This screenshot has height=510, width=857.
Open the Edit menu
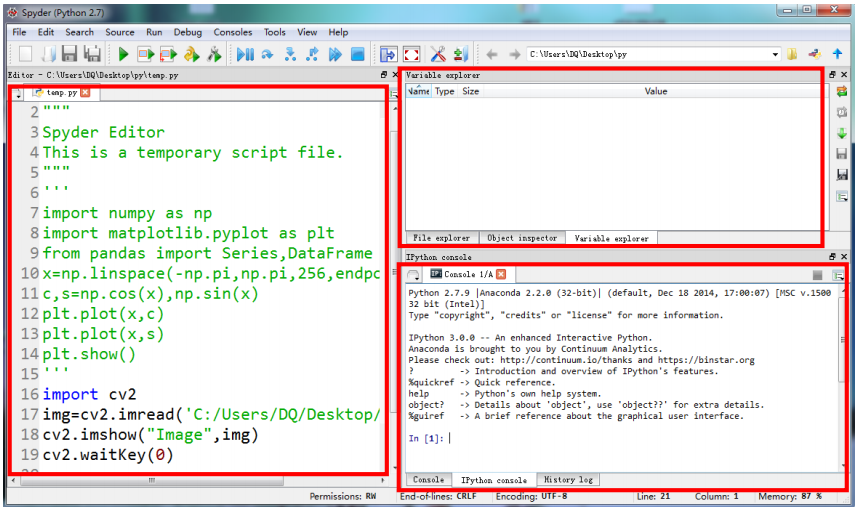pos(46,32)
